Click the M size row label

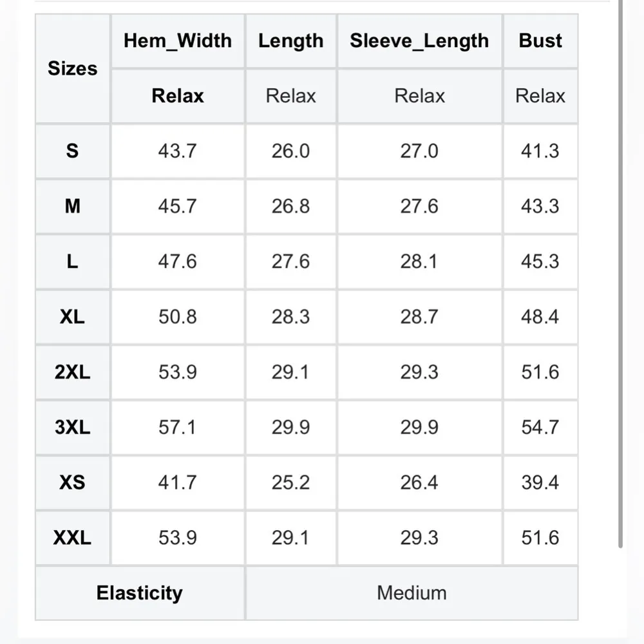tap(72, 206)
